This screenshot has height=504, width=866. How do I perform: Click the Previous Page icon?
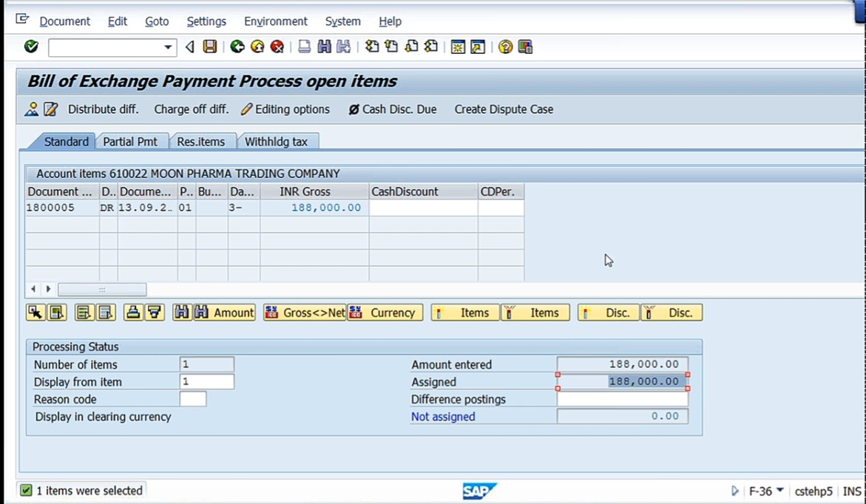click(x=391, y=47)
